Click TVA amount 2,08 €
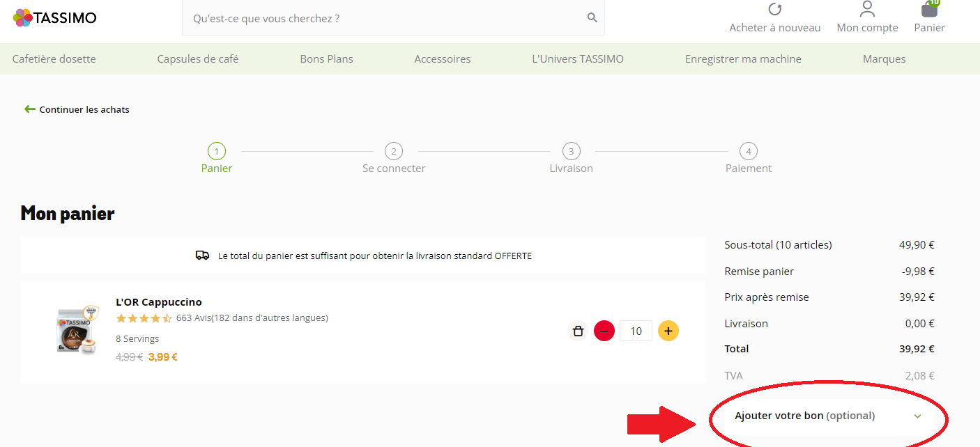Image resolution: width=980 pixels, height=447 pixels. coord(920,376)
